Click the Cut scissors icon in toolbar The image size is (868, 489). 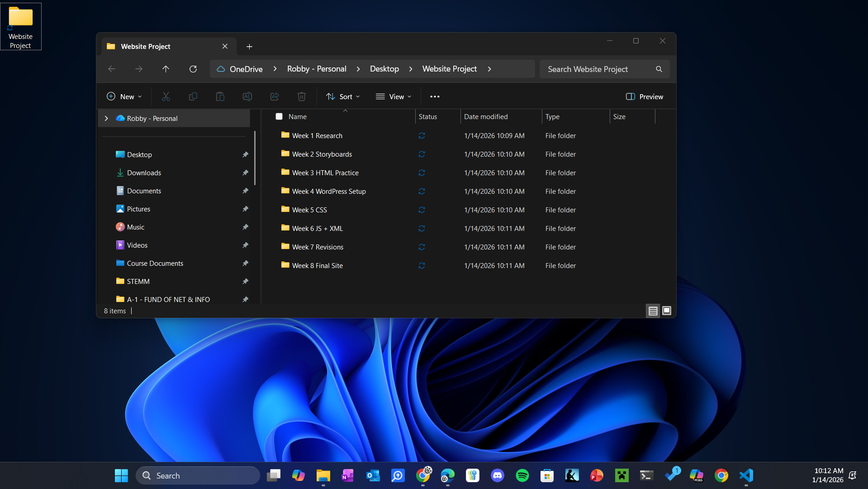pos(166,96)
